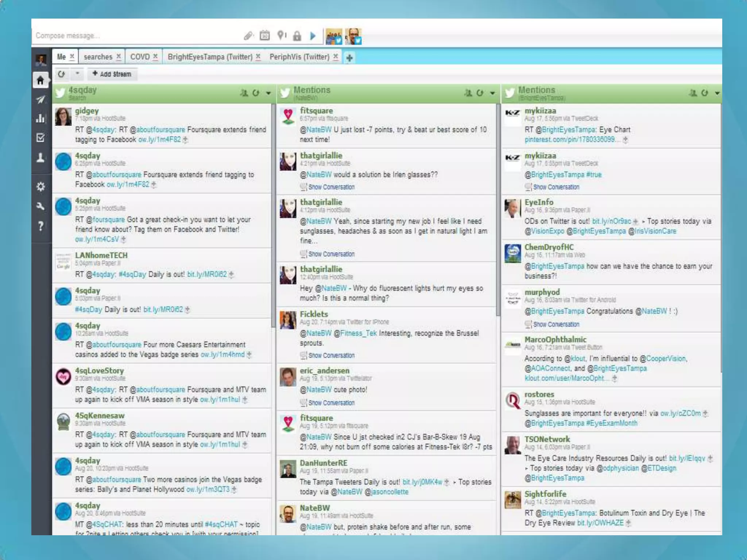The image size is (747, 560).
Task: Switch to the COVD tab
Action: tap(140, 57)
